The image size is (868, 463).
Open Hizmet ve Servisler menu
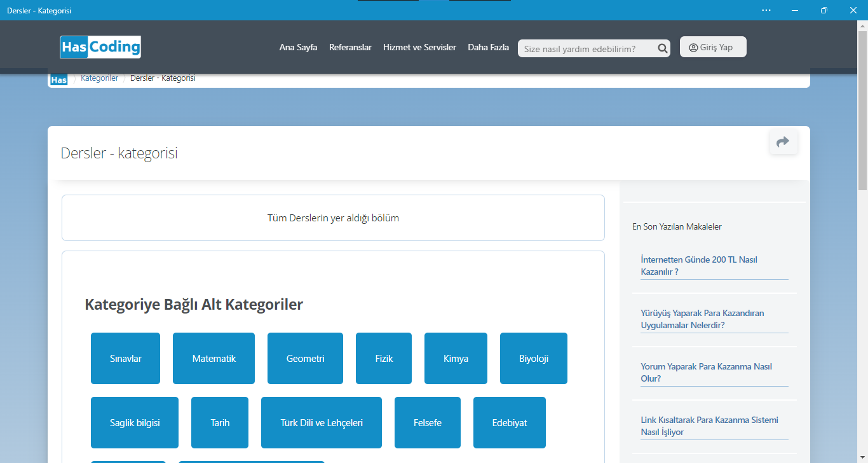tap(419, 47)
